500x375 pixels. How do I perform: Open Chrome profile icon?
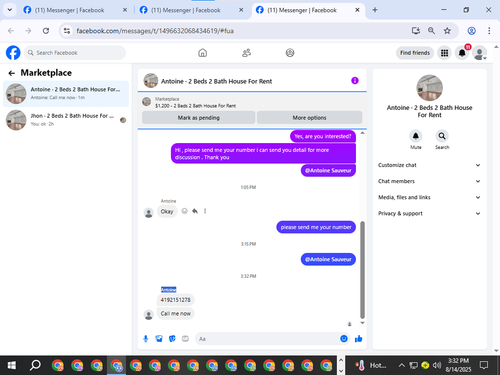point(471,31)
